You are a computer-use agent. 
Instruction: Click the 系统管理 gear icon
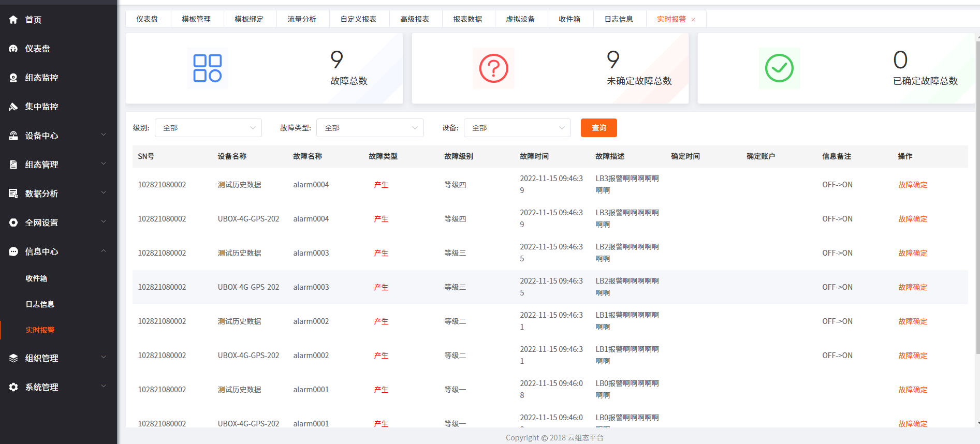13,387
